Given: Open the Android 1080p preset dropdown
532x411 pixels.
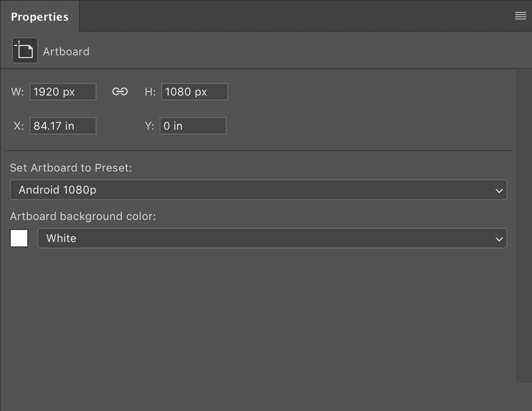Looking at the screenshot, I should 259,190.
